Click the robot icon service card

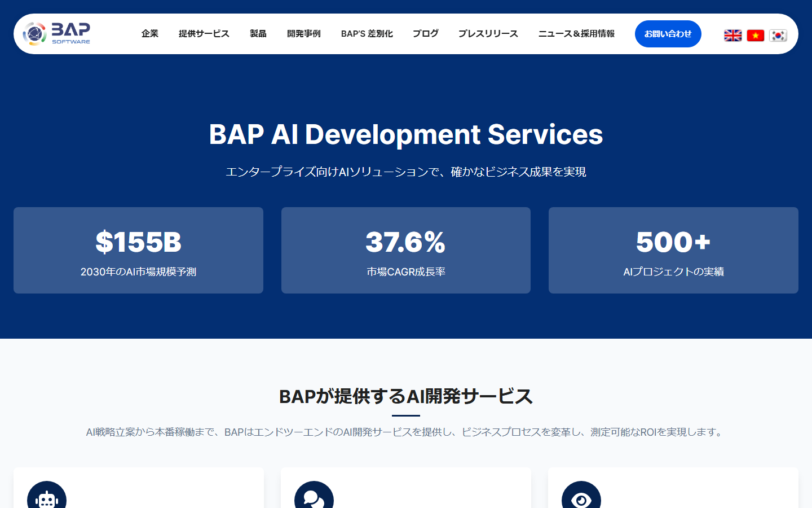(x=138, y=488)
